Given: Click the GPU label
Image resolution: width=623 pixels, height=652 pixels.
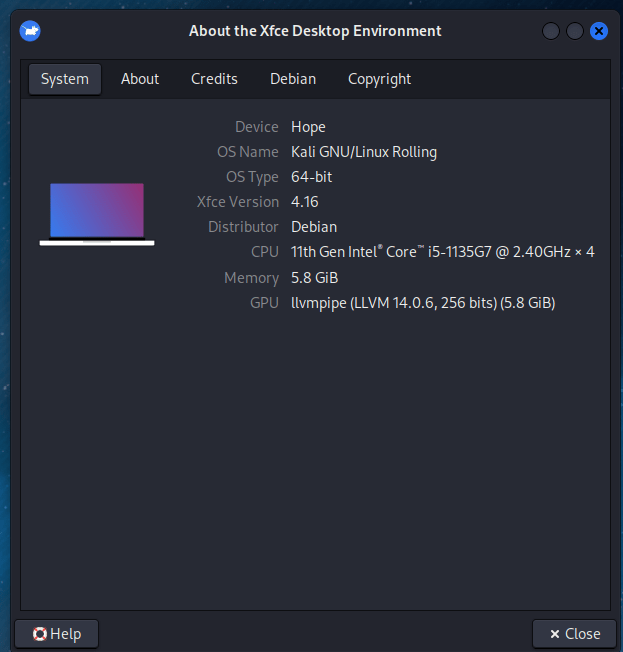Looking at the screenshot, I should (265, 303).
